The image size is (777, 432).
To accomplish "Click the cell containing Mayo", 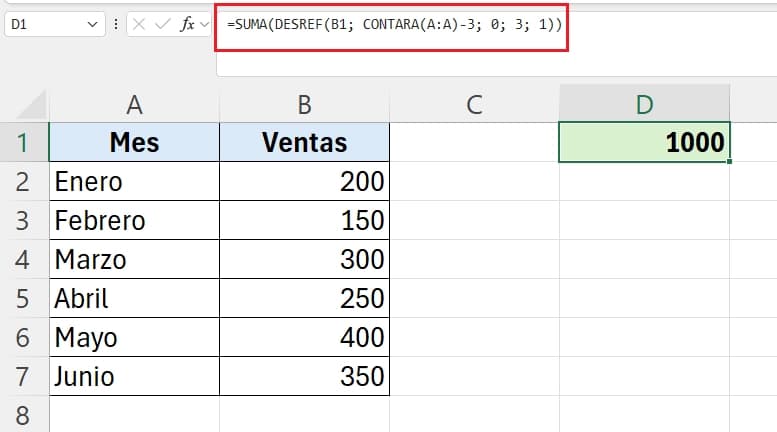I will tap(134, 337).
